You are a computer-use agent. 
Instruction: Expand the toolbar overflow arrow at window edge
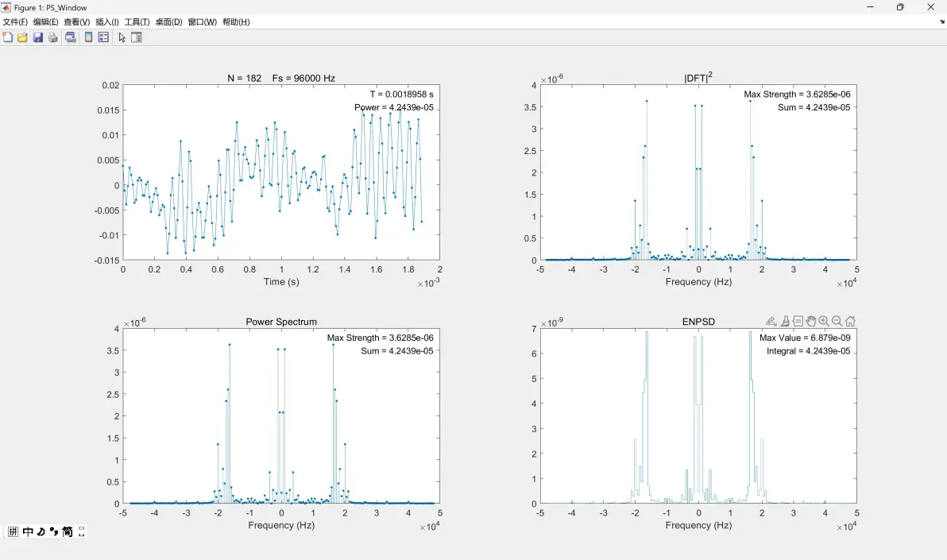(941, 21)
